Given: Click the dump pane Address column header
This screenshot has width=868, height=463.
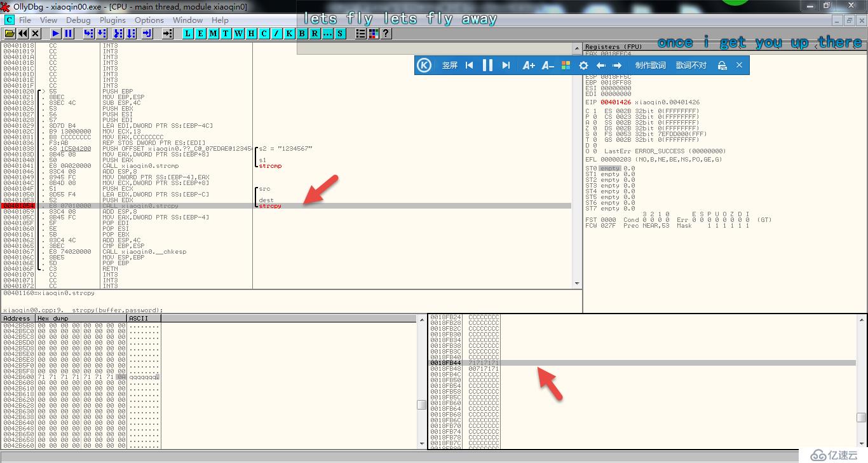Looking at the screenshot, I should click(x=18, y=318).
